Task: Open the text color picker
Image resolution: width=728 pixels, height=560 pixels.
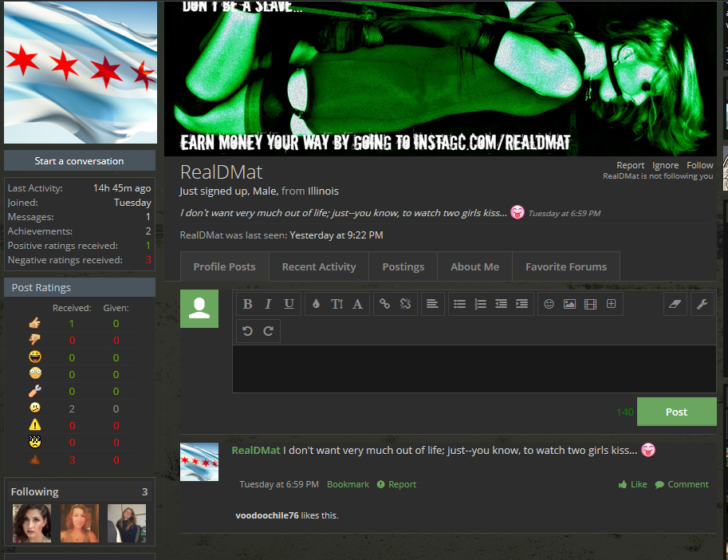Action: coord(317,304)
